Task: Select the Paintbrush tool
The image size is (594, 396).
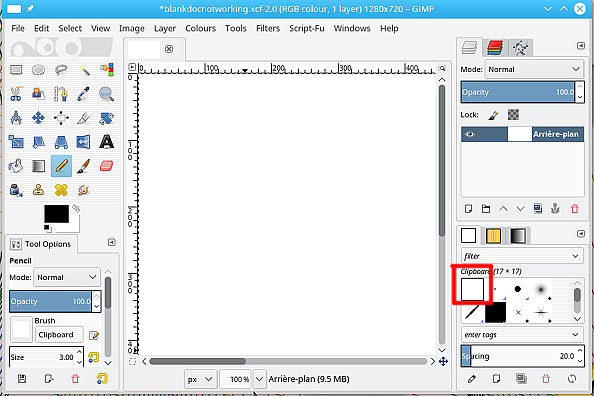Action: click(x=84, y=166)
